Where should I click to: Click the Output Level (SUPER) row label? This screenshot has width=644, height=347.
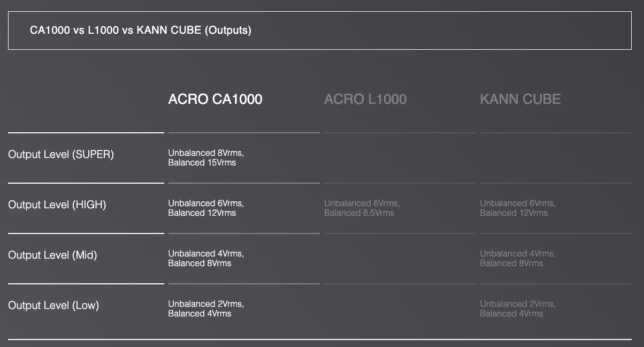[61, 155]
